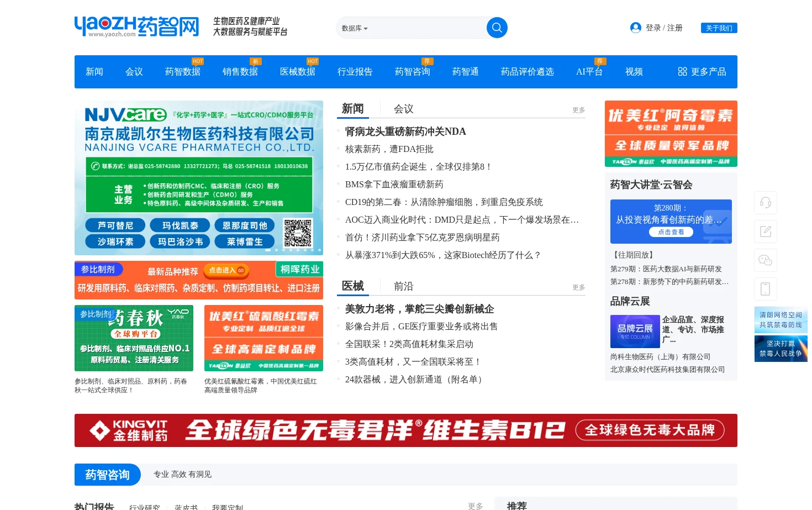Open article 3类高值耗材，又一全国联采将至
Image resolution: width=812 pixels, height=510 pixels.
coord(414,362)
